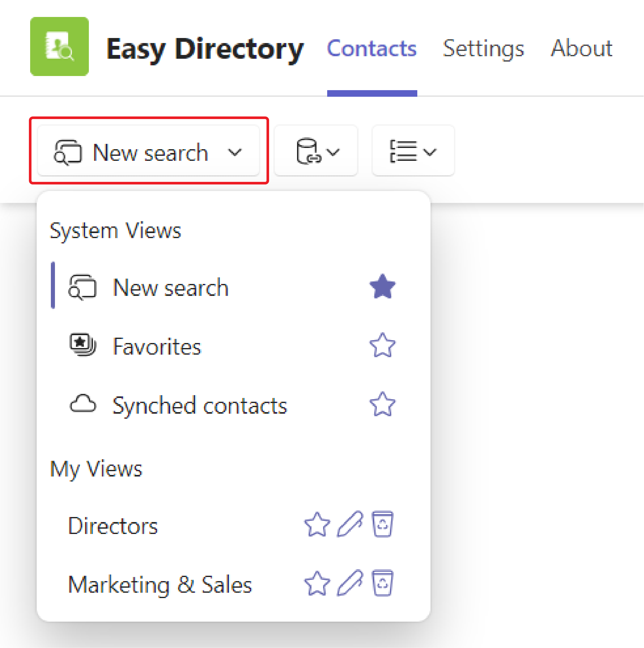The image size is (644, 648).
Task: Mark Marketing & Sales view as starred
Action: click(317, 584)
